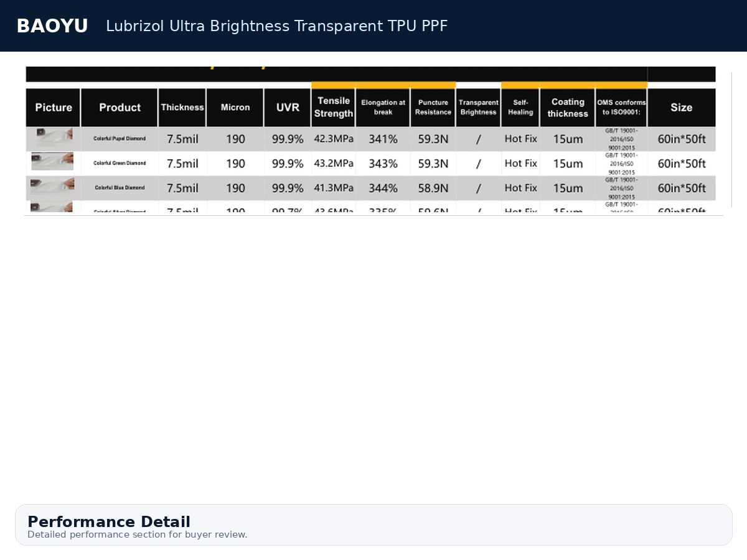This screenshot has height=560, width=747.
Task: Click the Size column header
Action: tap(682, 108)
